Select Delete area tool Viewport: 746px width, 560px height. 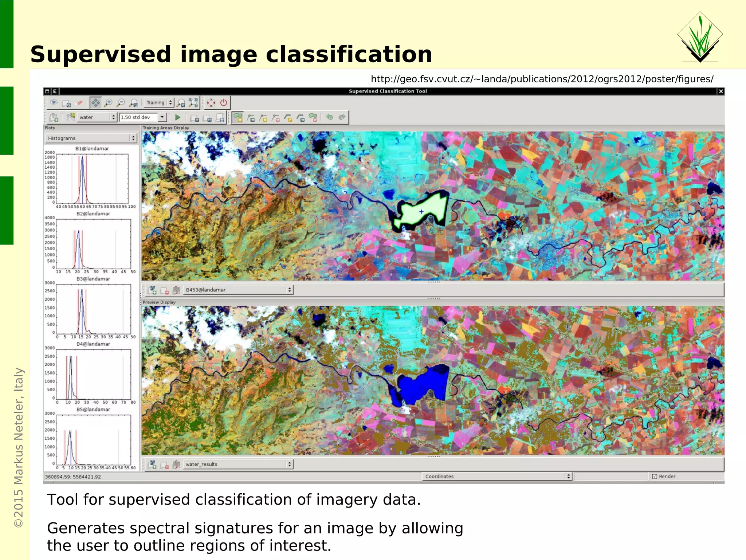(x=313, y=117)
